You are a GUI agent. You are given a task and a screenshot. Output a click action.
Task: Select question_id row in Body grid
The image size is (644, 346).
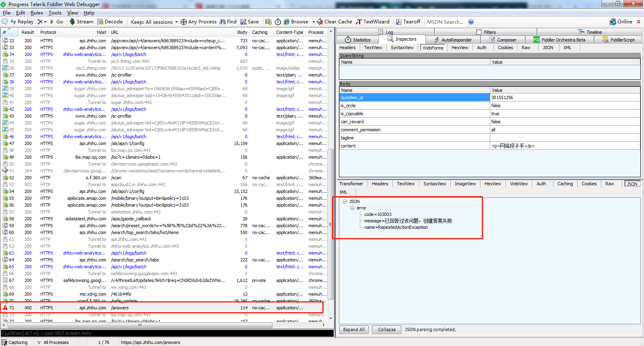tap(490, 97)
